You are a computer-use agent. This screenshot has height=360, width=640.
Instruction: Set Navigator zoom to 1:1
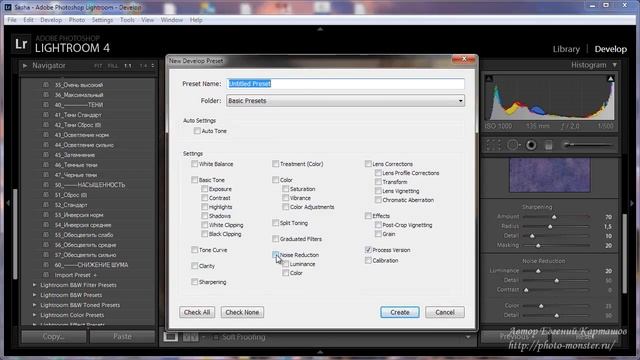(x=128, y=66)
